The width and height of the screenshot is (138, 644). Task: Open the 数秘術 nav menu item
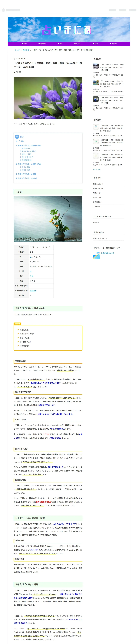[96, 44]
